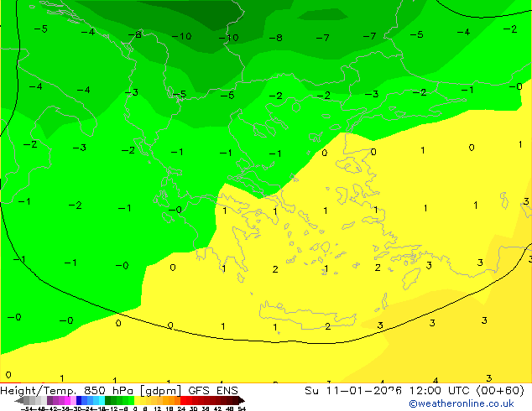
Task: Click the '-12' legend scale label
Action: pyautogui.click(x=112, y=409)
